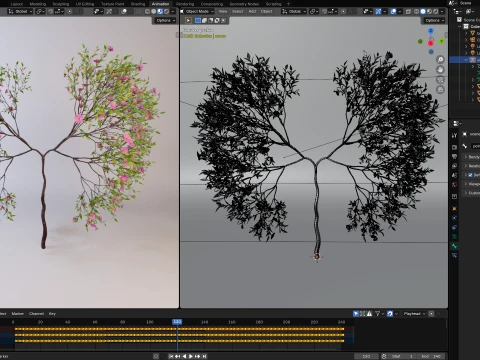Viewport: 480px width, 360px height.
Task: Switch left viewport to solid shading
Action: pyautogui.click(x=154, y=11)
